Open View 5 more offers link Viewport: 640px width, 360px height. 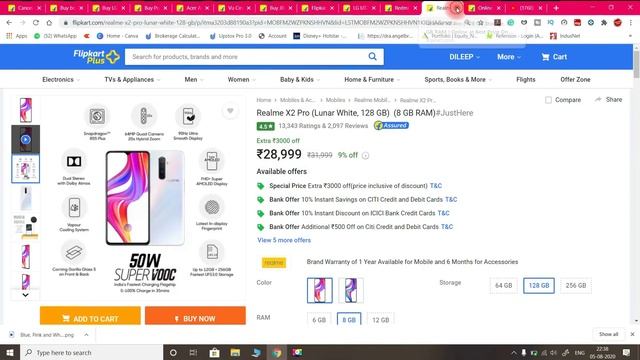tap(284, 240)
